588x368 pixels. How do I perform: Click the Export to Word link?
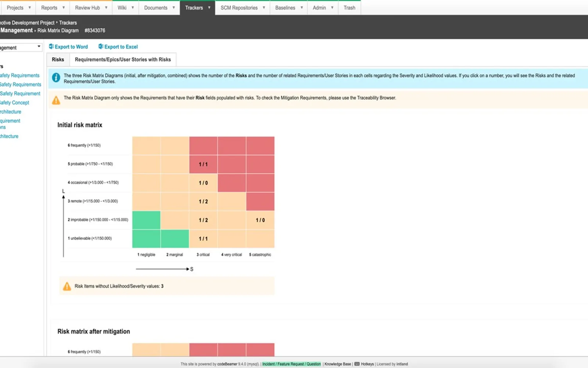[x=71, y=47]
